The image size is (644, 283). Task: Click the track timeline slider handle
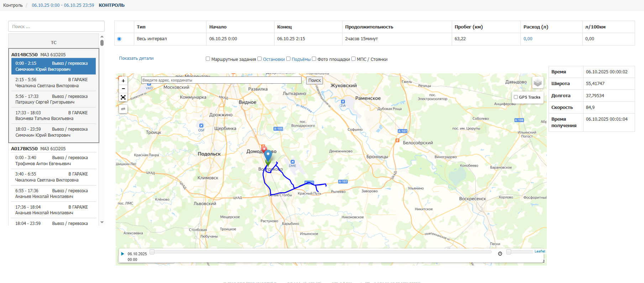tap(152, 252)
